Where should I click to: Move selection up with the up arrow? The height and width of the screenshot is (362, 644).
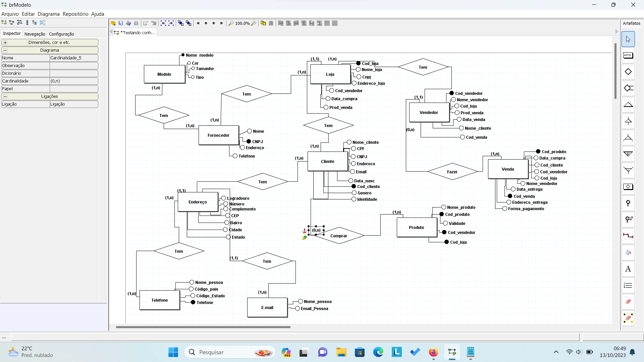tap(206, 23)
